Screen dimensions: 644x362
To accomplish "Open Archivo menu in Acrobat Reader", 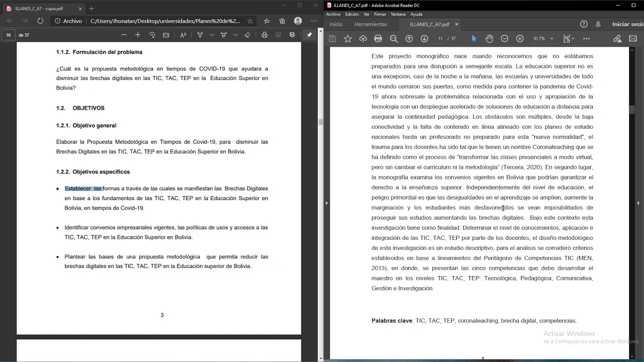I will pyautogui.click(x=333, y=14).
